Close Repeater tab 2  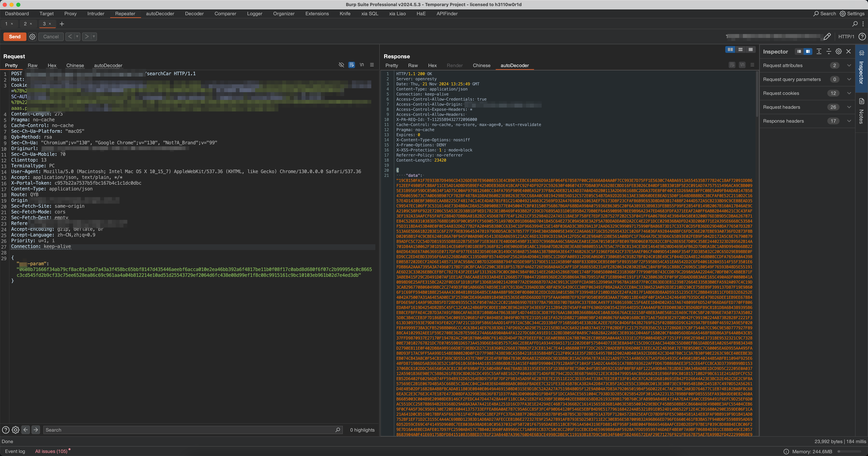click(x=31, y=24)
